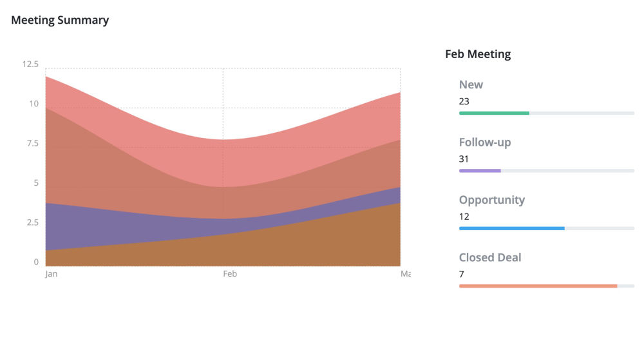Click the 7.5 y-axis label

coord(32,143)
